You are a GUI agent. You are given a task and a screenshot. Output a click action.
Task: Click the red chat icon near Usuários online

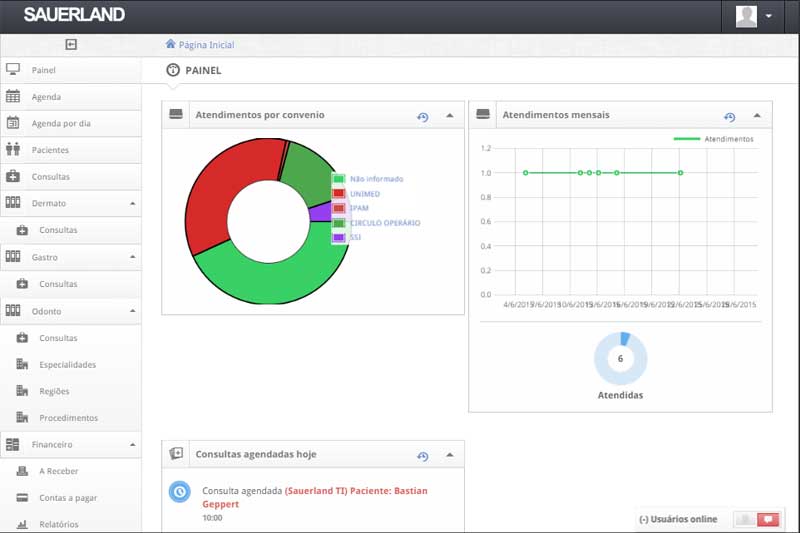[x=768, y=519]
